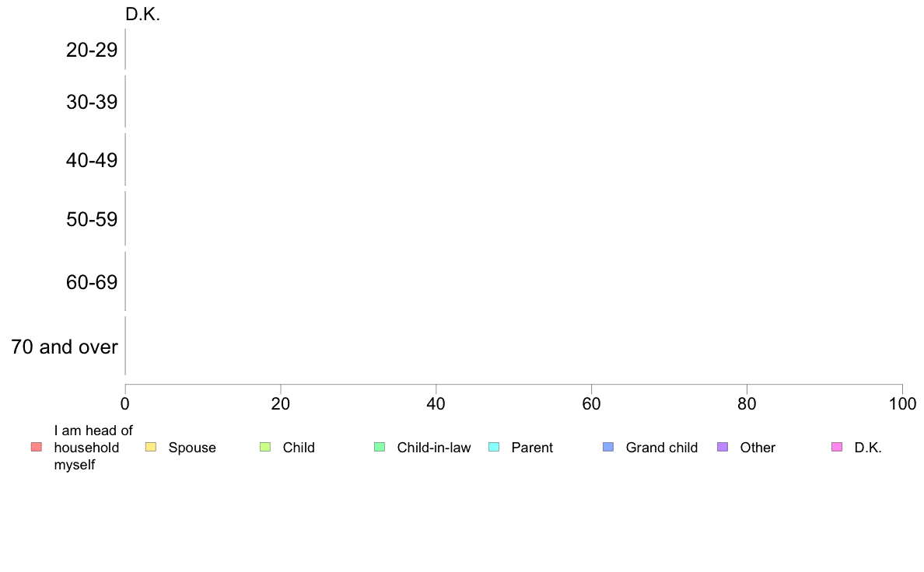Click the Spouse legend text
The height and width of the screenshot is (572, 924).
(192, 448)
